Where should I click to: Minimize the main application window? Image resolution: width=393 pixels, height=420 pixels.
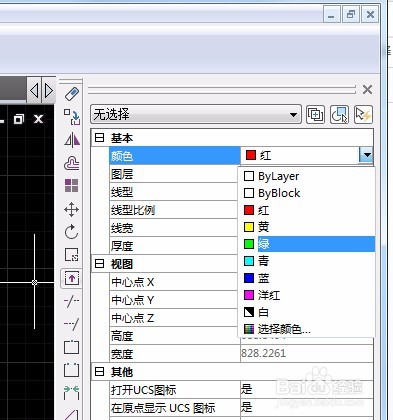tap(331, 15)
